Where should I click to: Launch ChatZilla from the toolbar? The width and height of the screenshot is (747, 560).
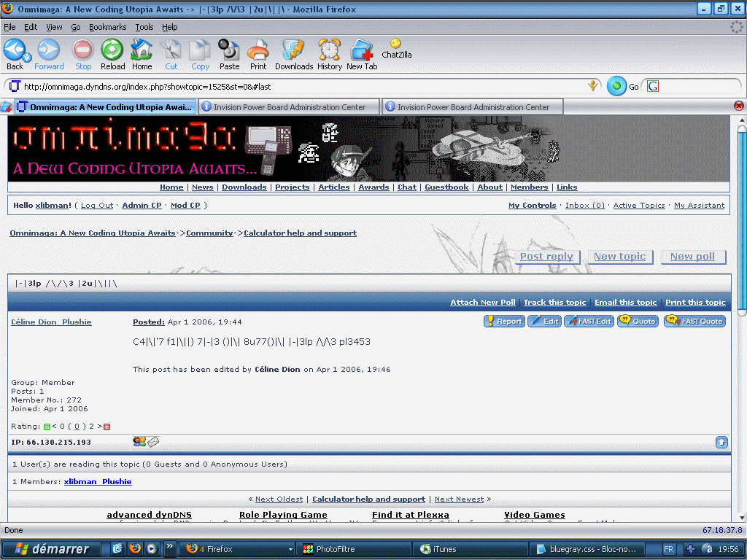(396, 49)
